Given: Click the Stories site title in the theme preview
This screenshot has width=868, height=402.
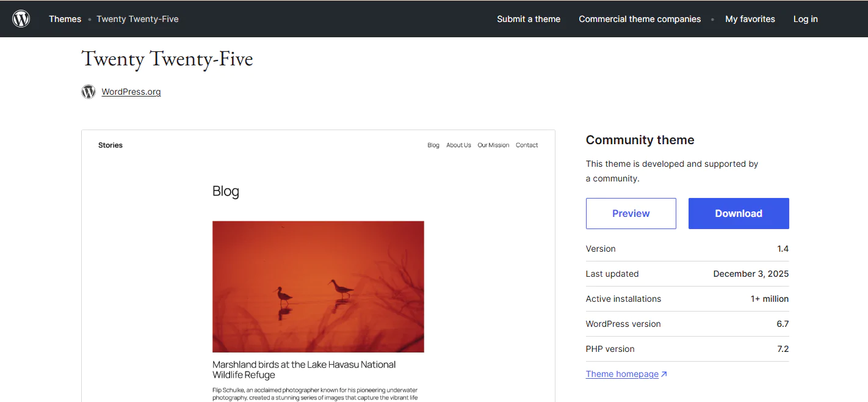Looking at the screenshot, I should coord(110,145).
